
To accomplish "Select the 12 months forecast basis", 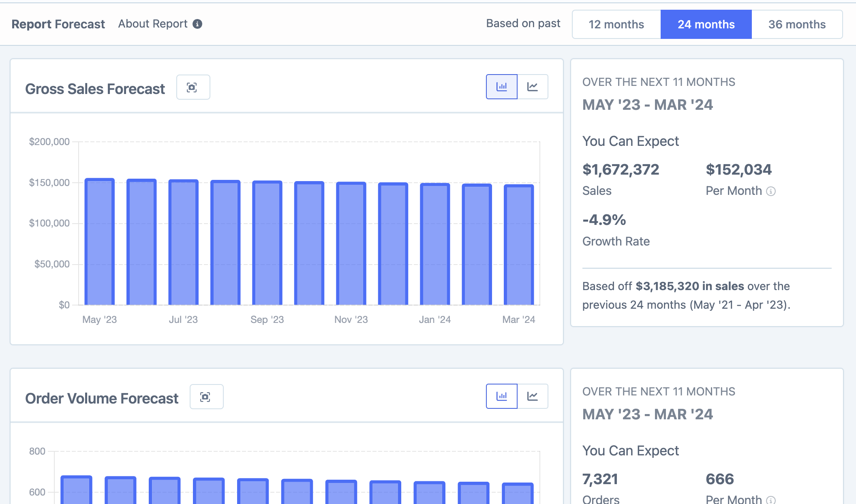I will (x=616, y=24).
